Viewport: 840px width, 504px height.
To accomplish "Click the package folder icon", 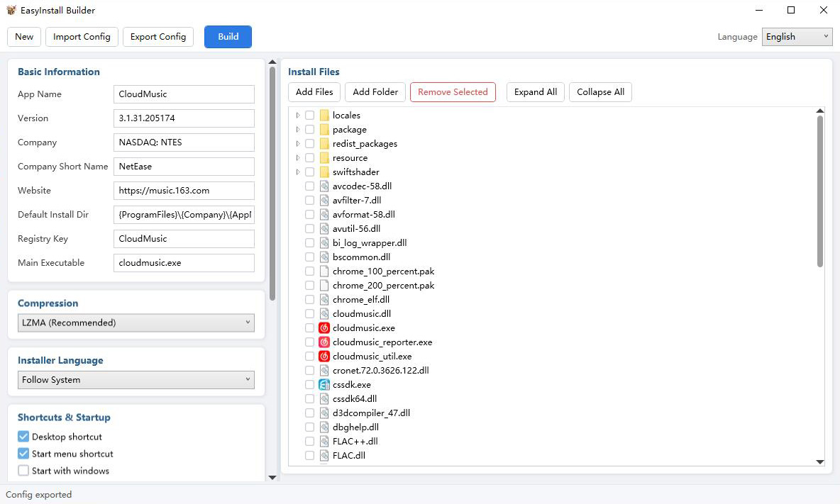I will point(324,130).
